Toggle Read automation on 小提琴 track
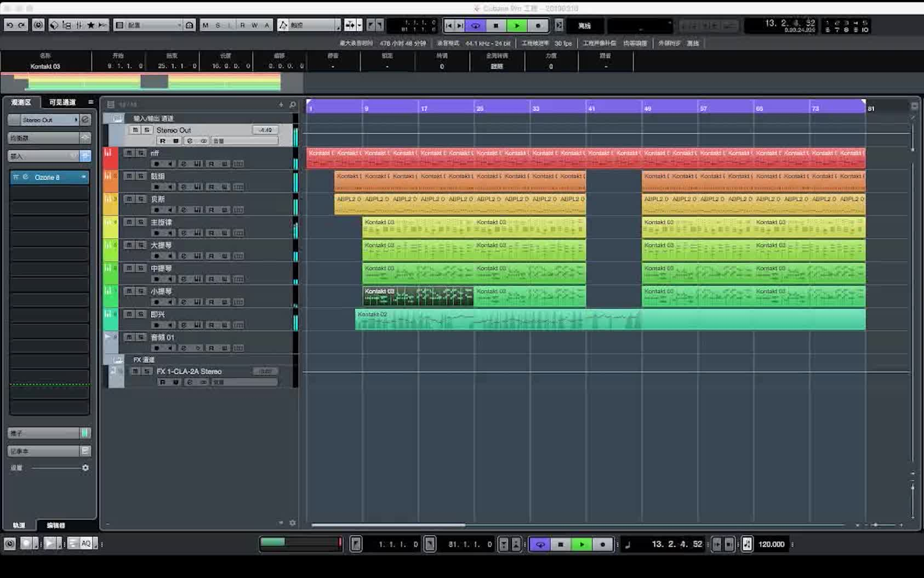This screenshot has height=578, width=924. 212,302
